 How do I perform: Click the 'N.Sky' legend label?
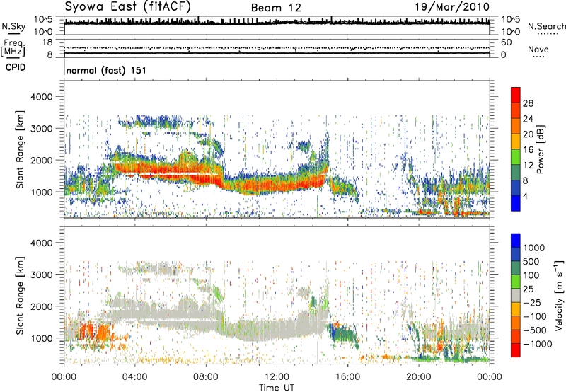13,26
